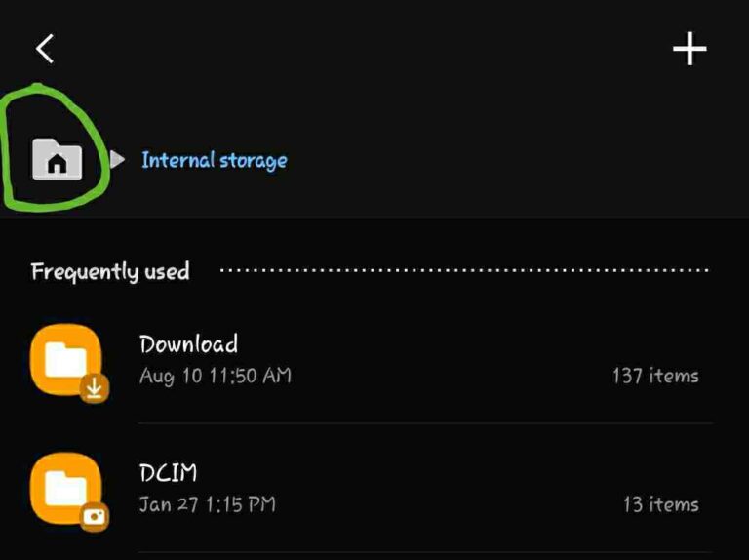Open the home folder icon in breadcrumb
Viewport: 749px width, 560px height.
(57, 159)
